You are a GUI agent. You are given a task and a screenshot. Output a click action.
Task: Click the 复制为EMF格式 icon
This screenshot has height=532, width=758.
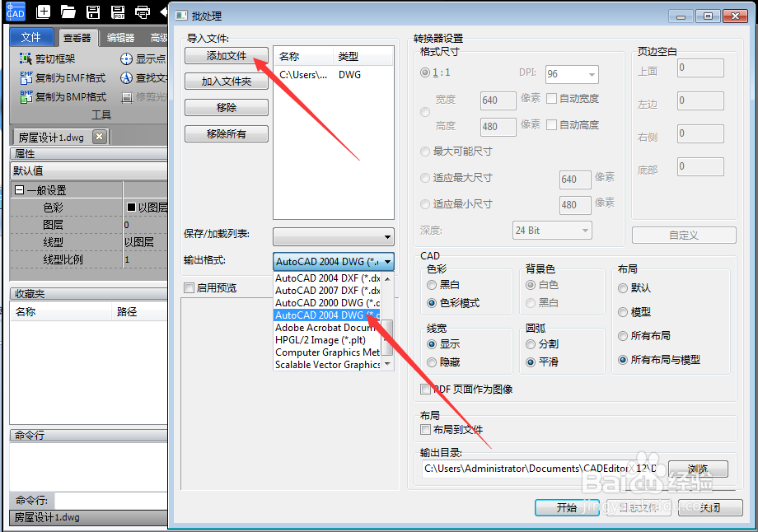[x=26, y=77]
